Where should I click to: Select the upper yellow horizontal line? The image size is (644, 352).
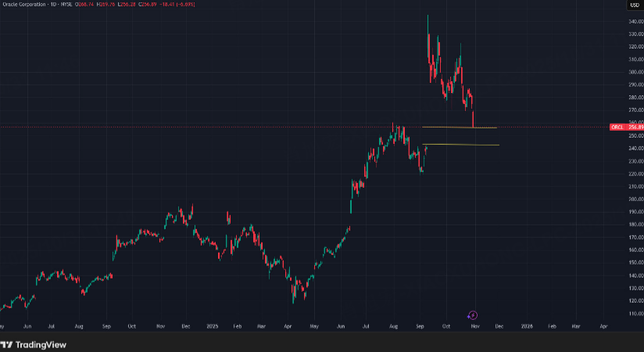[x=461, y=127]
